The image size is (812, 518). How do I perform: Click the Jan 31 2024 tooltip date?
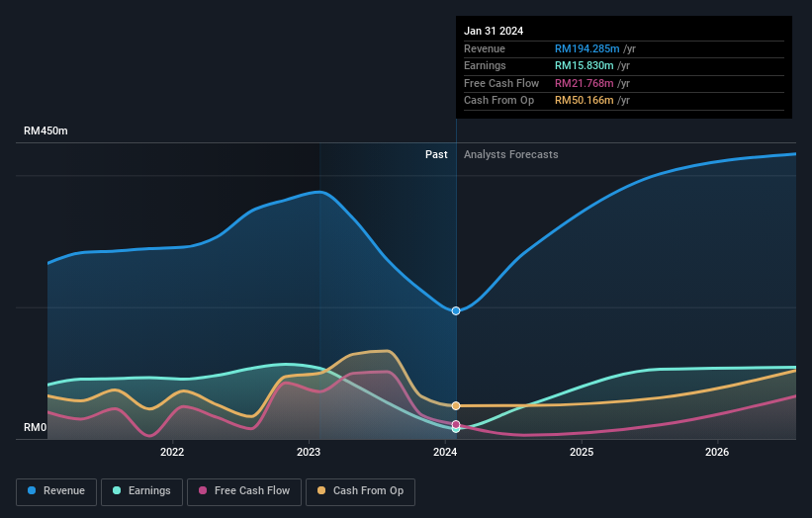pos(494,31)
